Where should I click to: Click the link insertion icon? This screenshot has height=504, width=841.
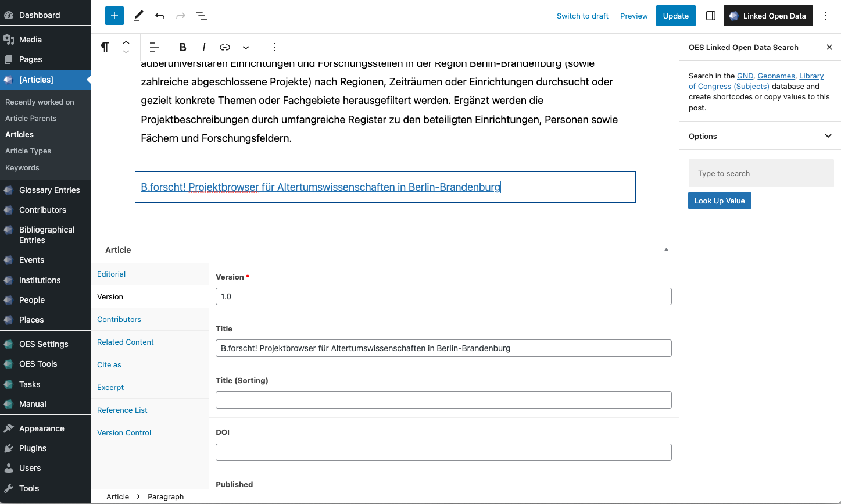225,47
